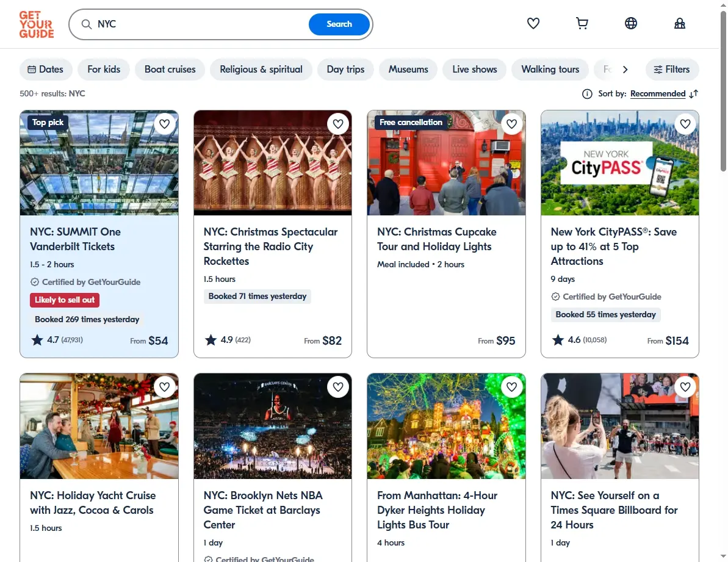
Task: Select the Walking tours category chip
Action: pos(550,69)
